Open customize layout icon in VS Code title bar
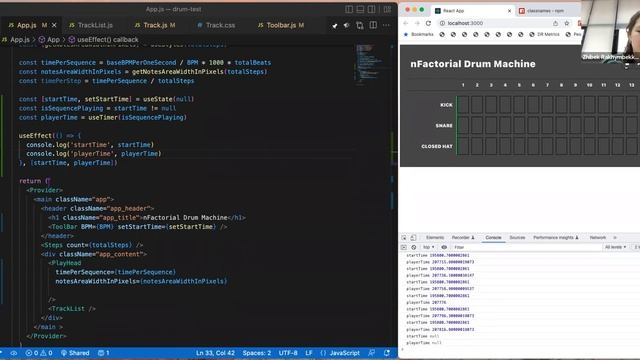640x360 pixels. (387, 9)
